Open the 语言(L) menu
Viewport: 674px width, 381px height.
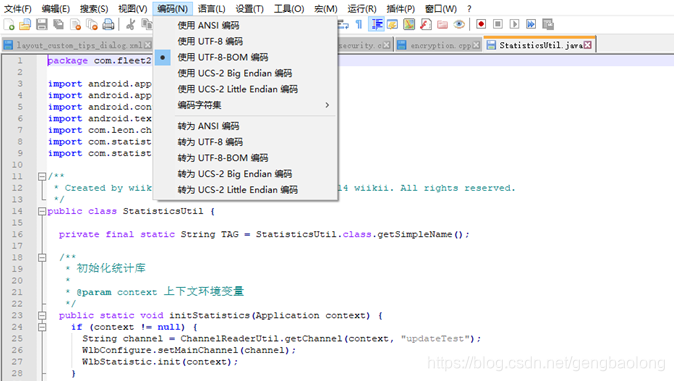[211, 9]
